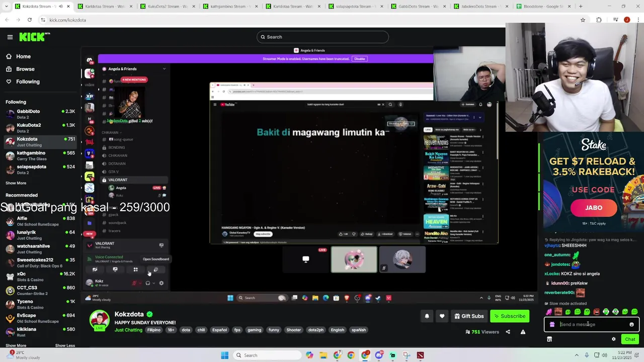
Task: Bookmark this page with star icon
Action: point(583,20)
